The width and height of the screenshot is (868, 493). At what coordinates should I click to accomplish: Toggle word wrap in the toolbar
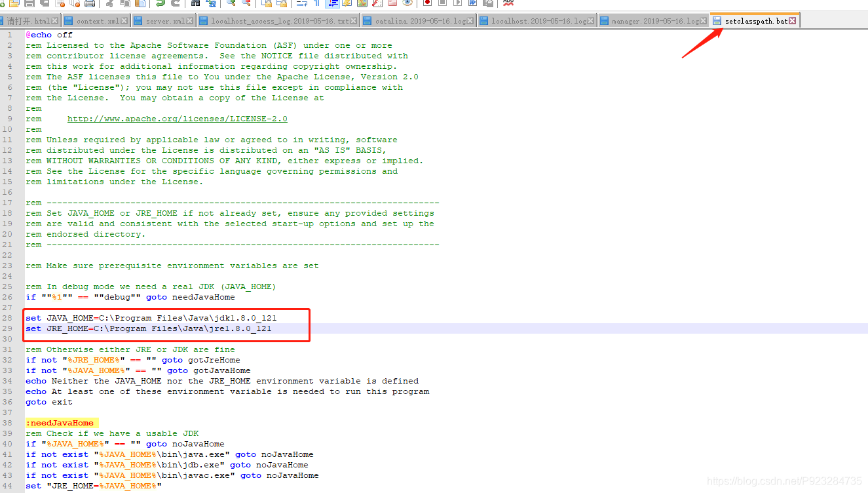coord(302,3)
